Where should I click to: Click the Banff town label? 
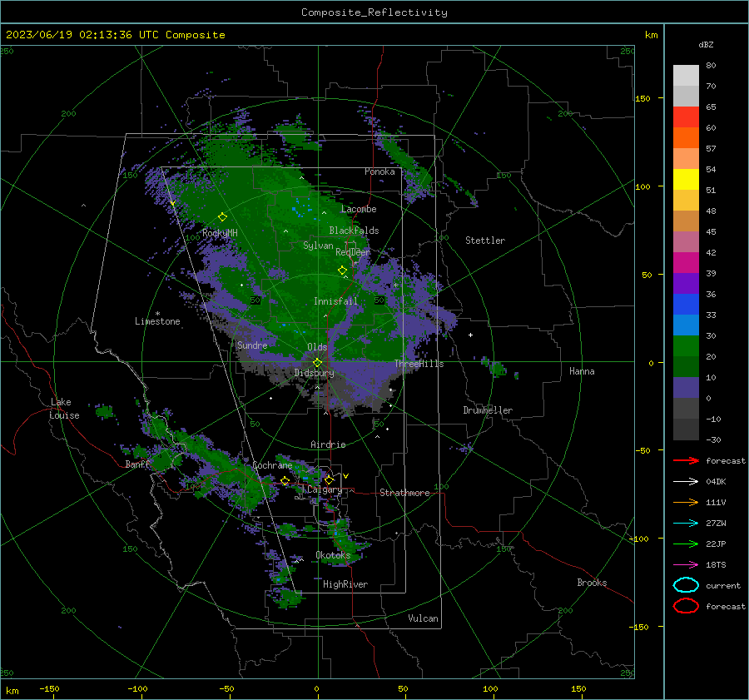137,464
